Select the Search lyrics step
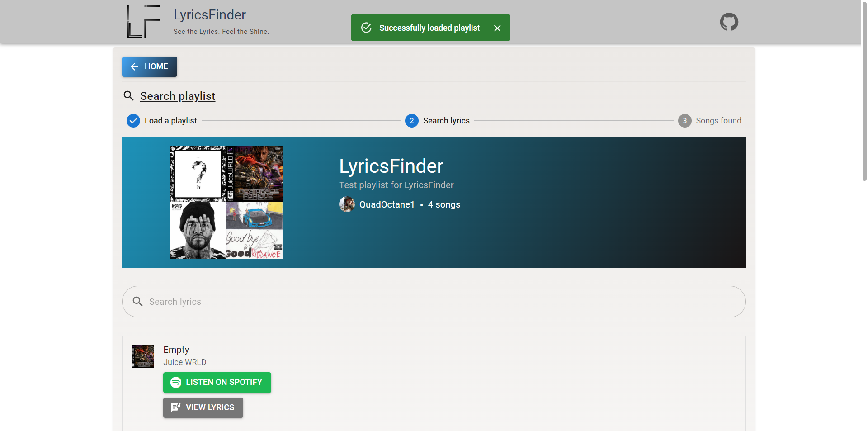The image size is (868, 431). tap(437, 121)
